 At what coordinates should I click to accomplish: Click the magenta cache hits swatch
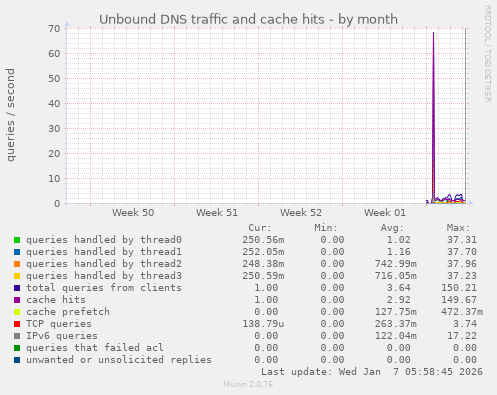[x=17, y=300]
